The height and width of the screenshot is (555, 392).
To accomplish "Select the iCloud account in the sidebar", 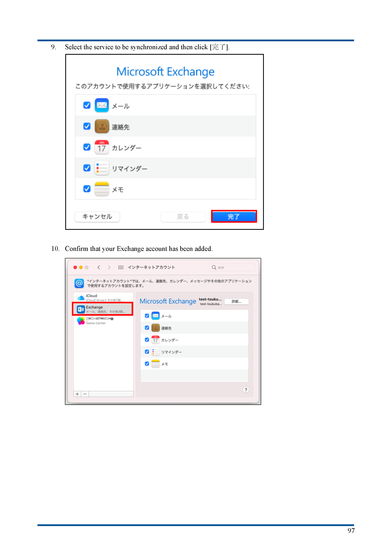I will 103,298.
